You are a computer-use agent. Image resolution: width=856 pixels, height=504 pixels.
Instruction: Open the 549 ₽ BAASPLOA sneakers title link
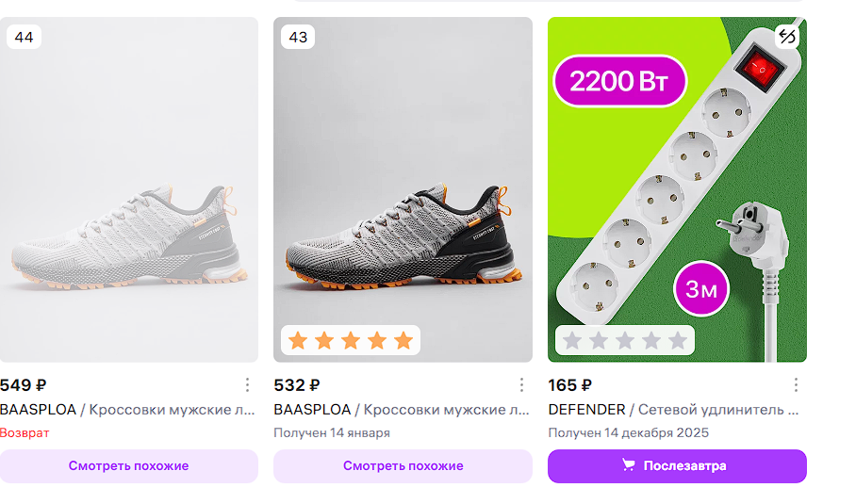coord(128,410)
